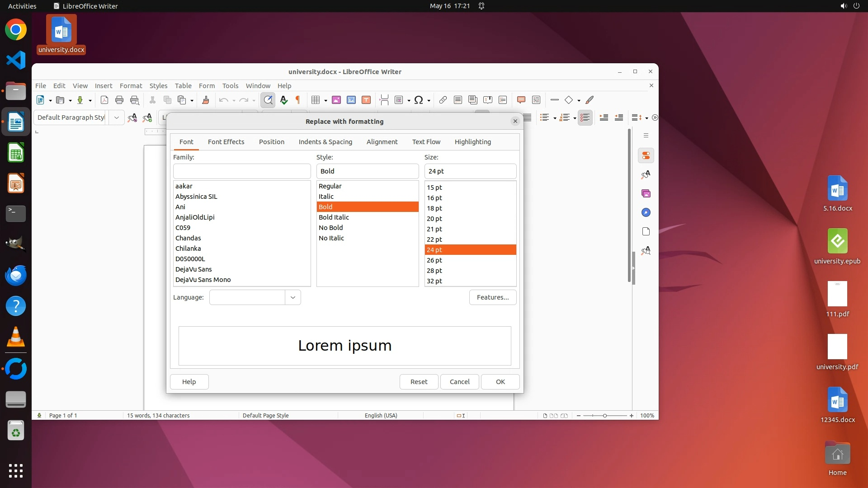This screenshot has height=488, width=868.
Task: Expand the Language dropdown
Action: pos(293,297)
